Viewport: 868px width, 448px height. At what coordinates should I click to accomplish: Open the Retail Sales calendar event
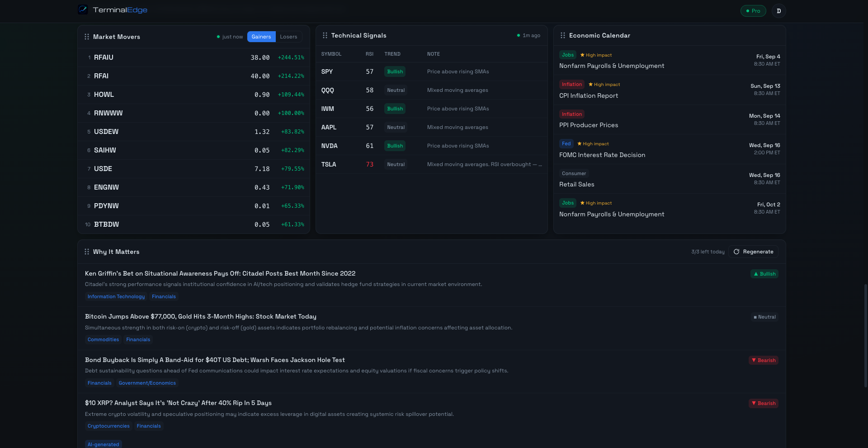670,179
